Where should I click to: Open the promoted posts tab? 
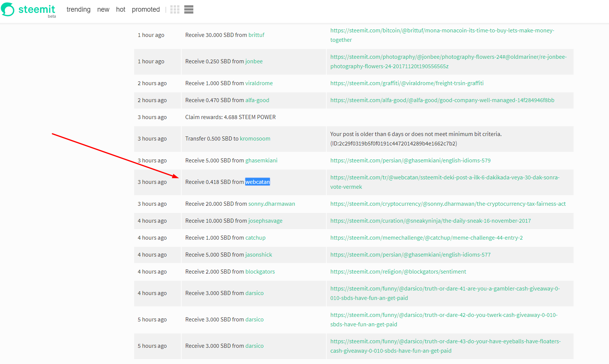(146, 9)
